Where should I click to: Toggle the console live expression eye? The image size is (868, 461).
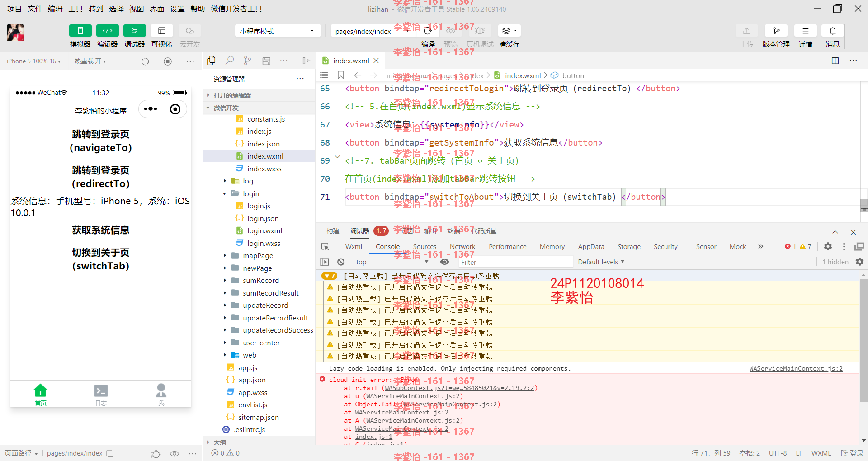pos(444,262)
